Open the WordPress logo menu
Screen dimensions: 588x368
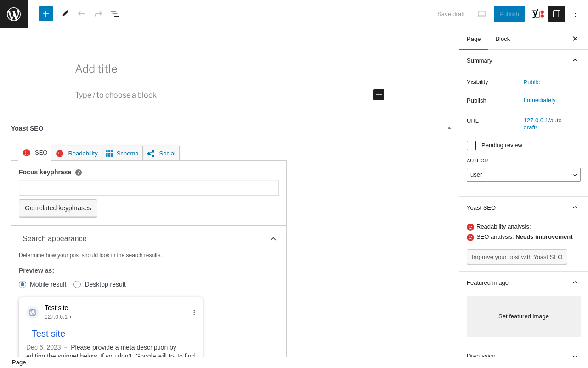point(14,14)
